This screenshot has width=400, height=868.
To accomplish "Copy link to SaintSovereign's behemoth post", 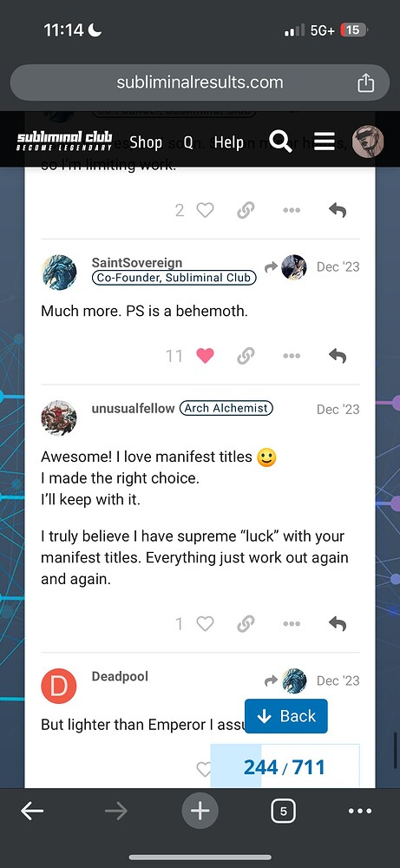I will (x=246, y=356).
